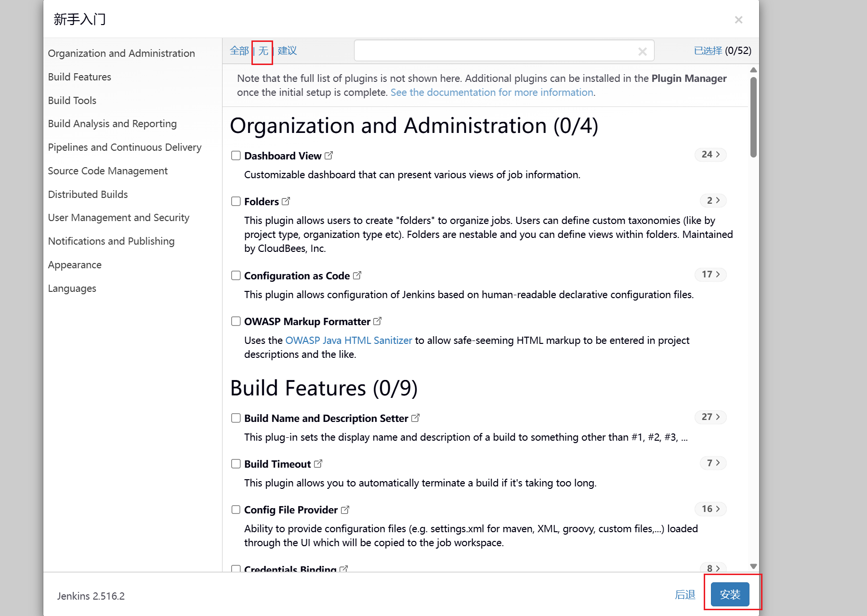Expand Build Timeout dependencies badge 7

[713, 463]
